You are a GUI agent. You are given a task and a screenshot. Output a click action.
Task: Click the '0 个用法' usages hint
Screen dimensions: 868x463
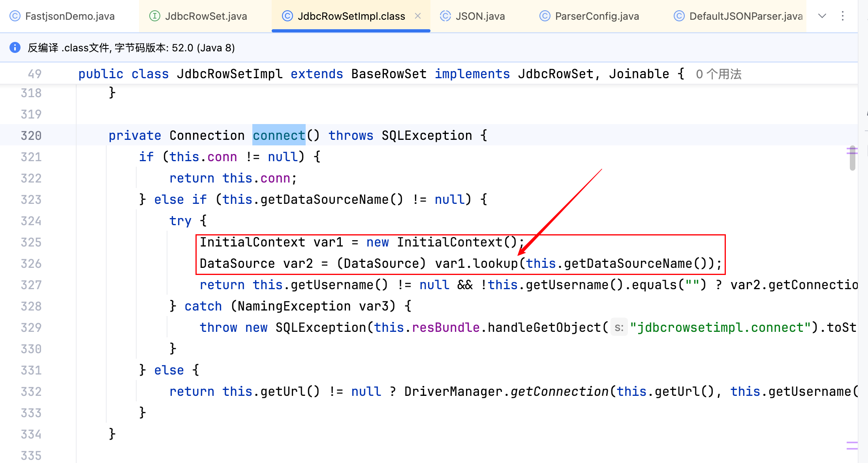point(718,74)
